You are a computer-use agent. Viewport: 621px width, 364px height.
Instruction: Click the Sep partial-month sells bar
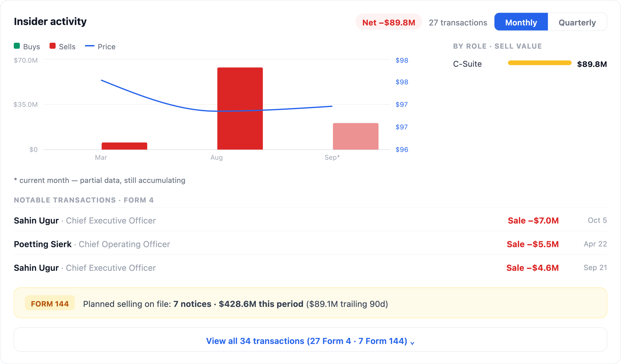[356, 136]
